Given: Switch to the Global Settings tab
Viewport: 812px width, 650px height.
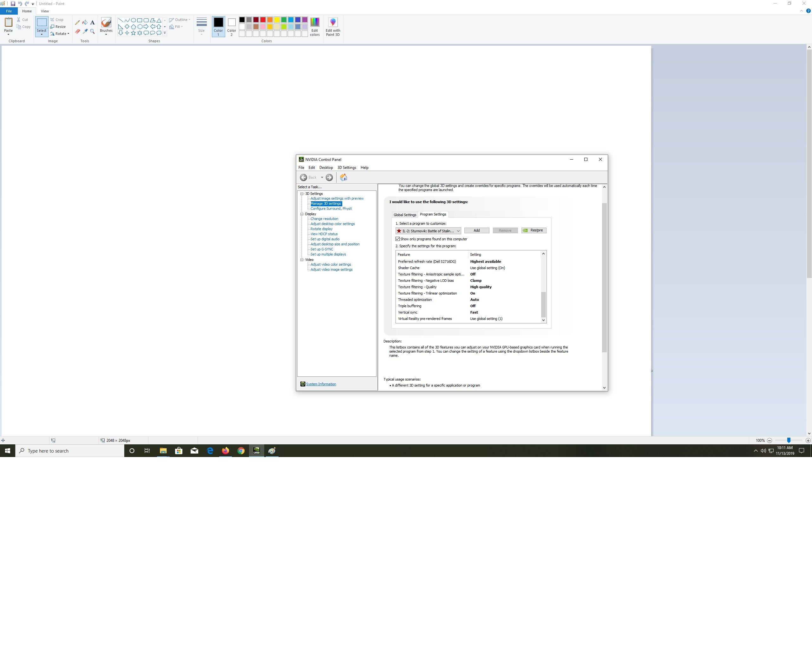Looking at the screenshot, I should coord(404,215).
